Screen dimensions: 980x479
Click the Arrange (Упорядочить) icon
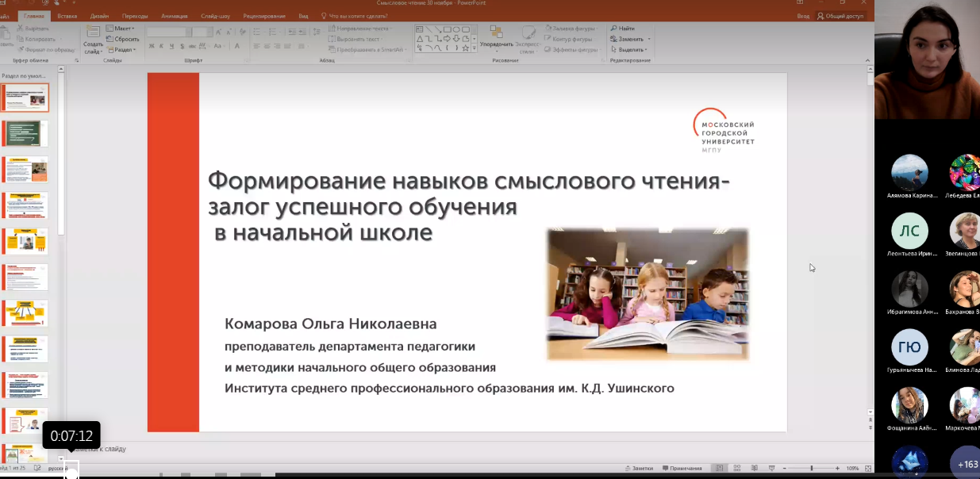click(x=496, y=33)
